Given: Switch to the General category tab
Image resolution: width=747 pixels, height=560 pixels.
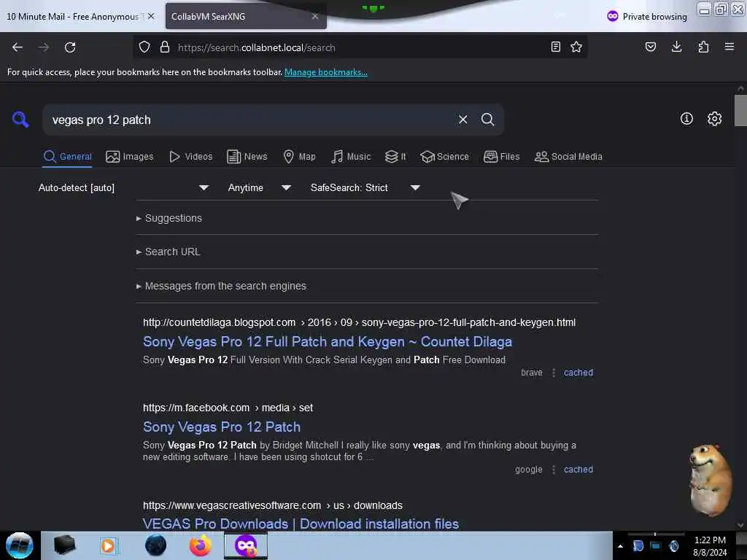Looking at the screenshot, I should [x=68, y=157].
